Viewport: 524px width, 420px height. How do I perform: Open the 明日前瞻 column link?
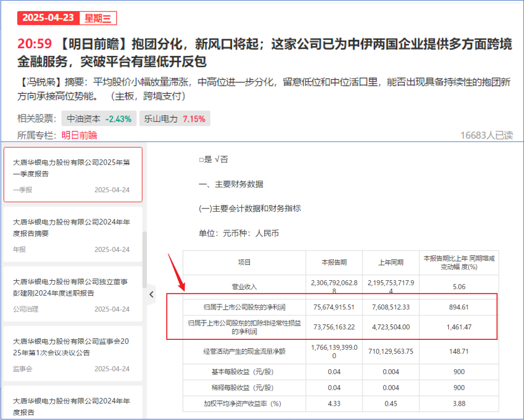point(79,135)
